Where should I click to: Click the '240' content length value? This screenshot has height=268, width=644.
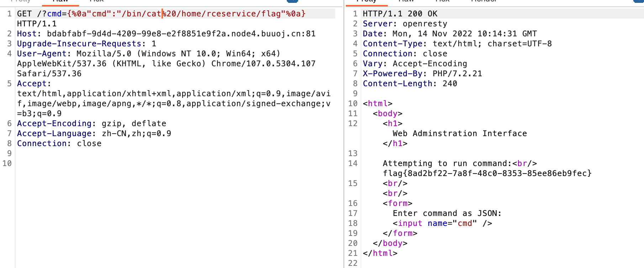[450, 83]
